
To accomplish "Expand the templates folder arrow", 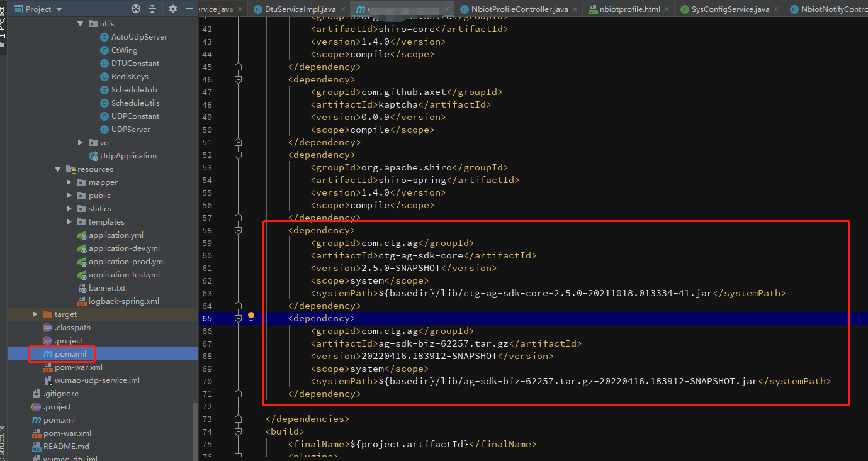I will pos(69,222).
